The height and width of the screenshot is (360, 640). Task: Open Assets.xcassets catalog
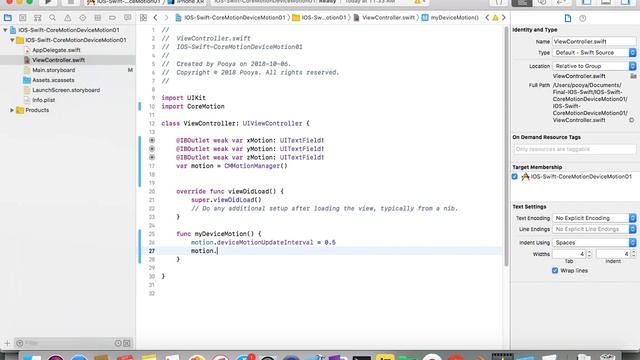pyautogui.click(x=53, y=80)
